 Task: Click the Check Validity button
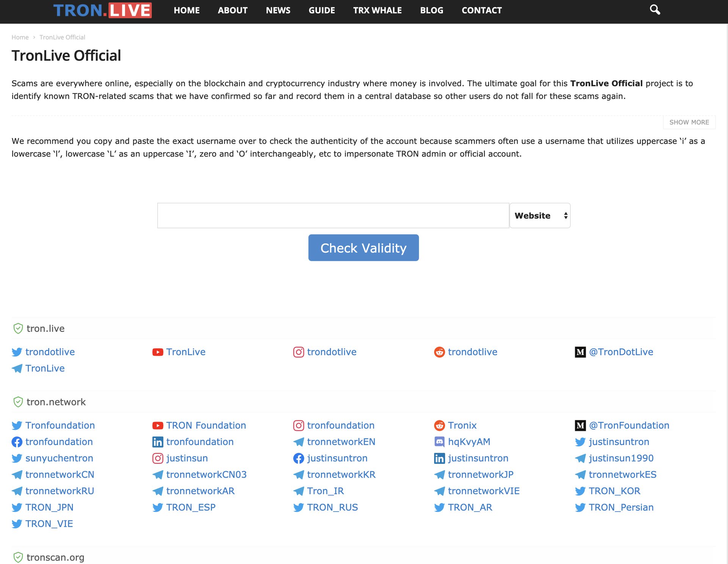point(363,248)
